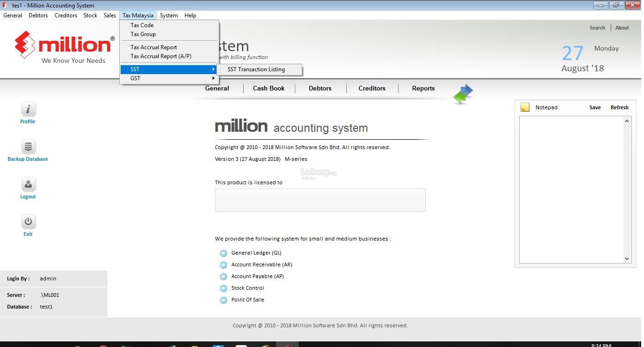Click the app icon in title bar
Image resolution: width=644 pixels, height=347 pixels.
5,5
